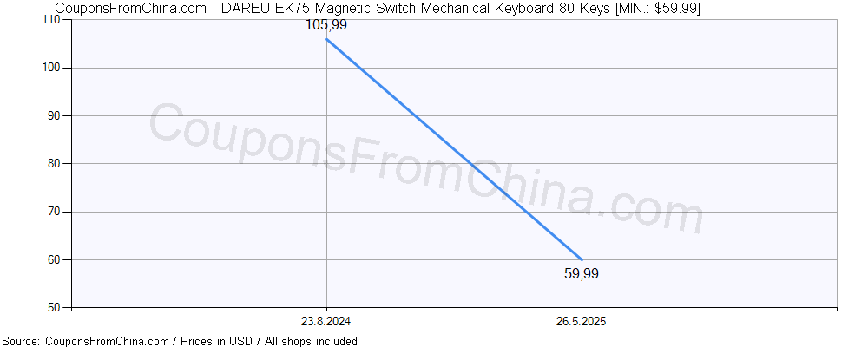Click the start point of blue line
The height and width of the screenshot is (347, 868).
326,39
